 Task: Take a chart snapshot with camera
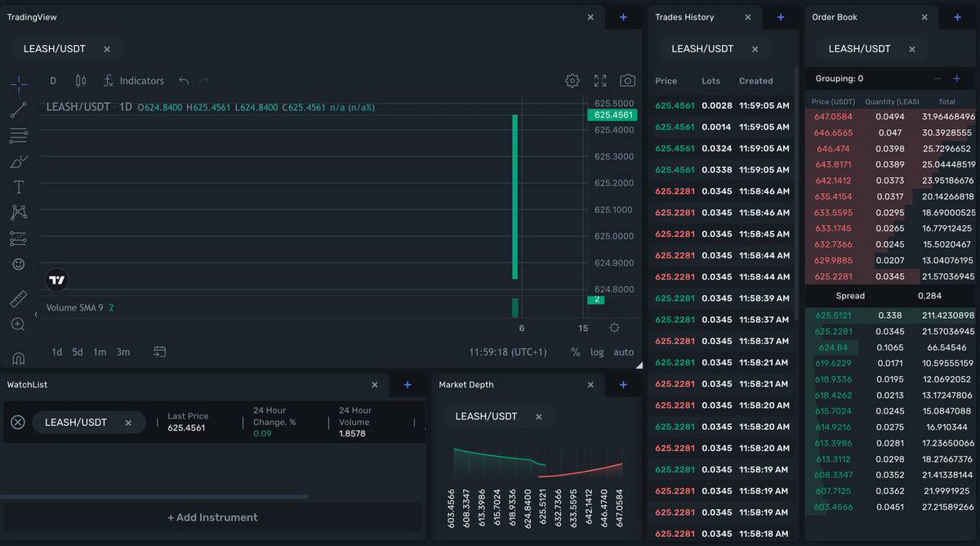pyautogui.click(x=627, y=81)
